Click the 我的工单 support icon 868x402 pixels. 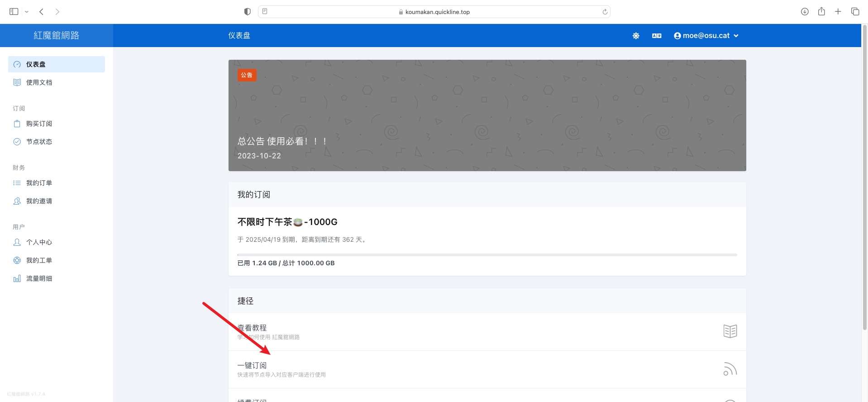point(17,260)
